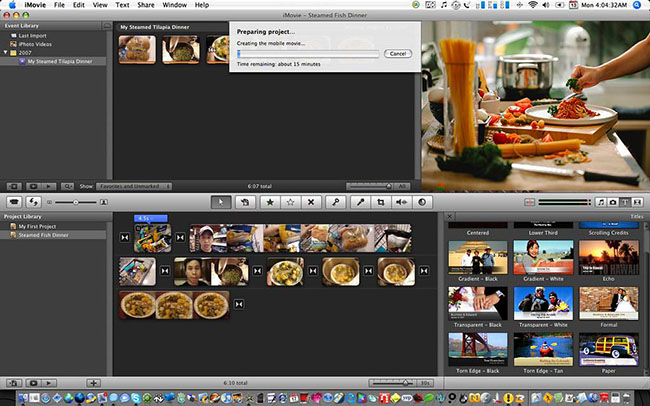
Task: Open the Edit menu
Action: (x=79, y=5)
